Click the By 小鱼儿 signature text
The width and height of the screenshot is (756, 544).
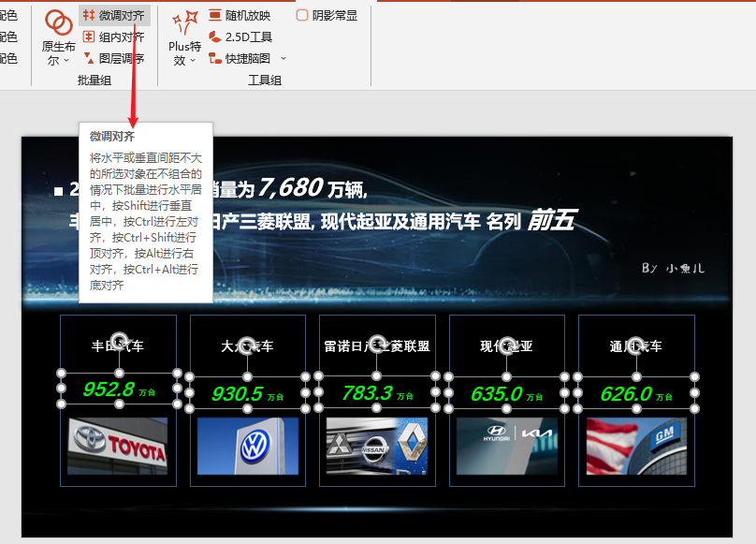click(x=673, y=269)
